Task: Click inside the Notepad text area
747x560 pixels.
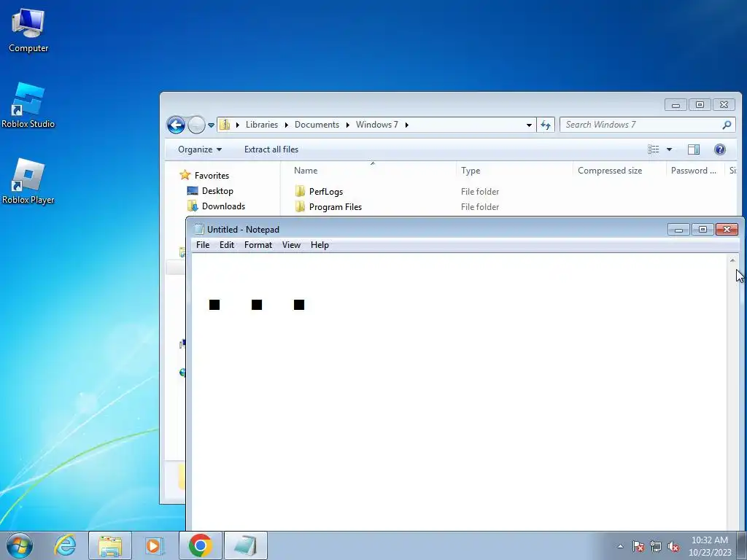Action: pos(459,391)
